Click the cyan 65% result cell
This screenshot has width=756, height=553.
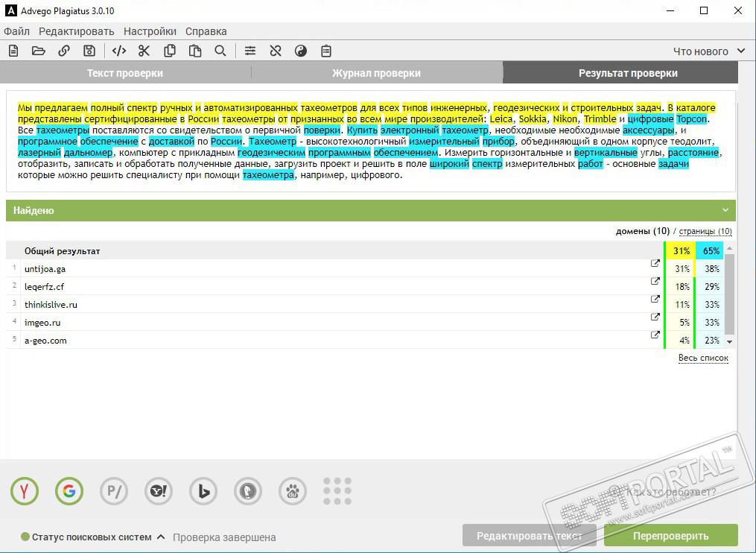711,251
